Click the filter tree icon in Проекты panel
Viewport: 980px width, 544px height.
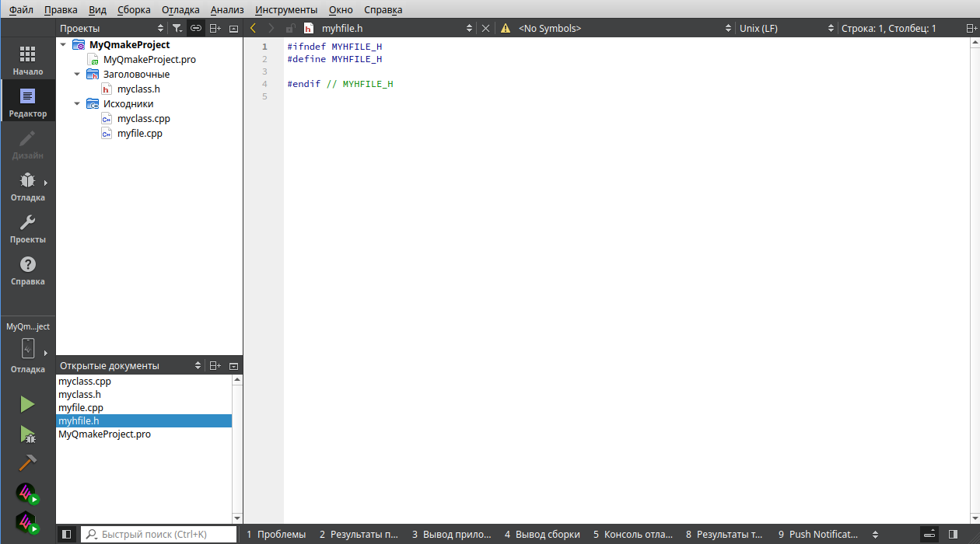click(177, 28)
